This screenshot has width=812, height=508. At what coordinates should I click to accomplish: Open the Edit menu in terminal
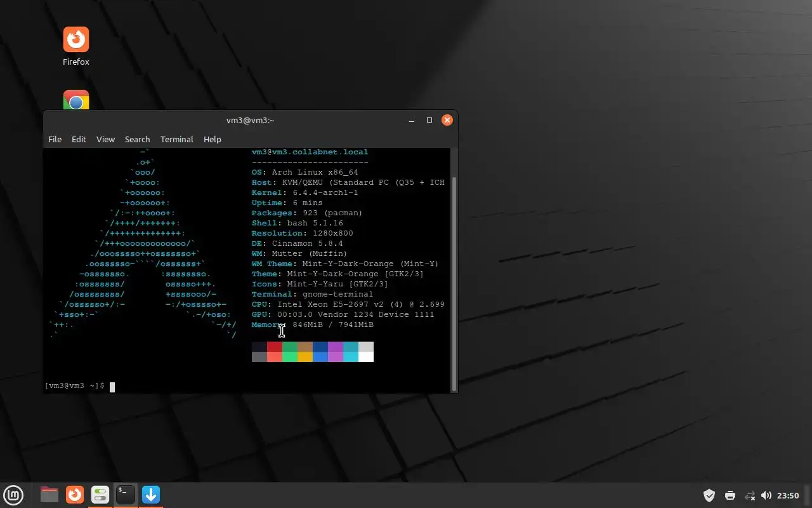(x=79, y=139)
